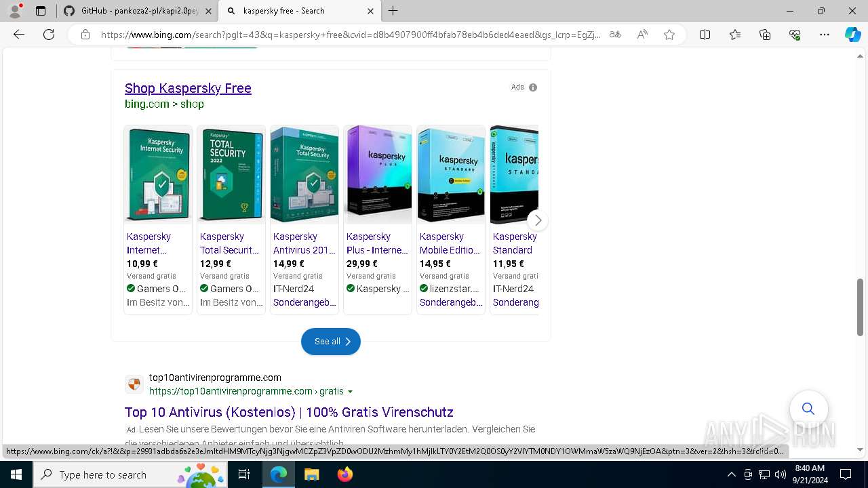The image size is (868, 488).
Task: Open Top 10 Antivirus (Kostenlos) result link
Action: (289, 412)
